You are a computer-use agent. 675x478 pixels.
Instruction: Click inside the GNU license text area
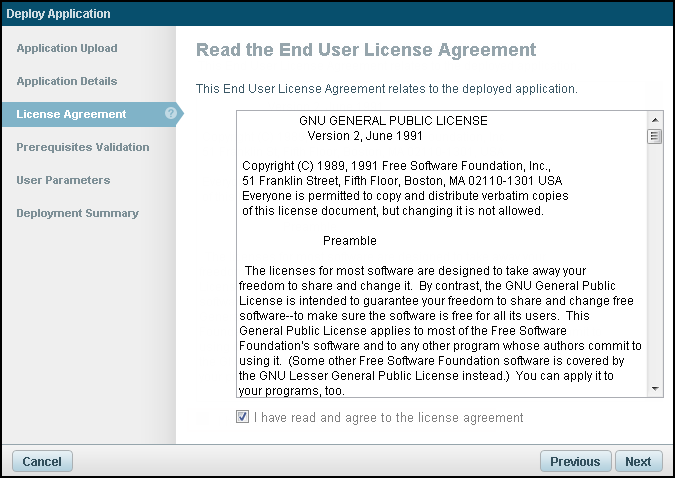click(x=440, y=300)
